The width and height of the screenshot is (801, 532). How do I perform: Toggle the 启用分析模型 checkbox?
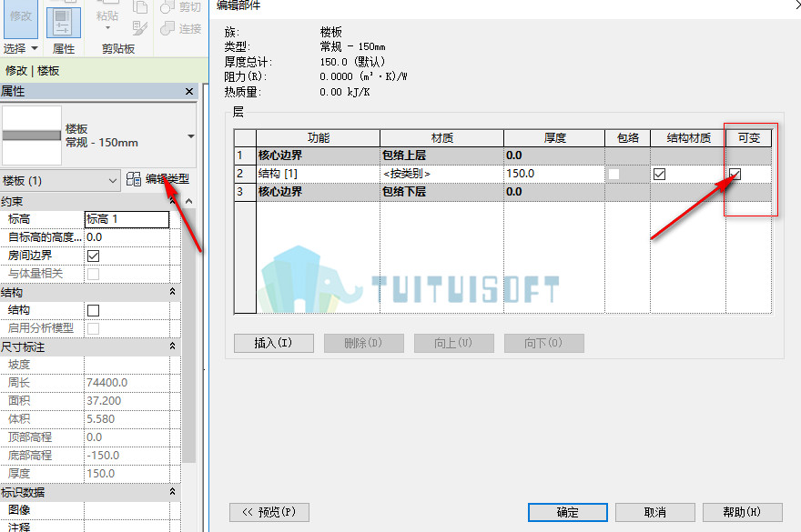click(93, 328)
